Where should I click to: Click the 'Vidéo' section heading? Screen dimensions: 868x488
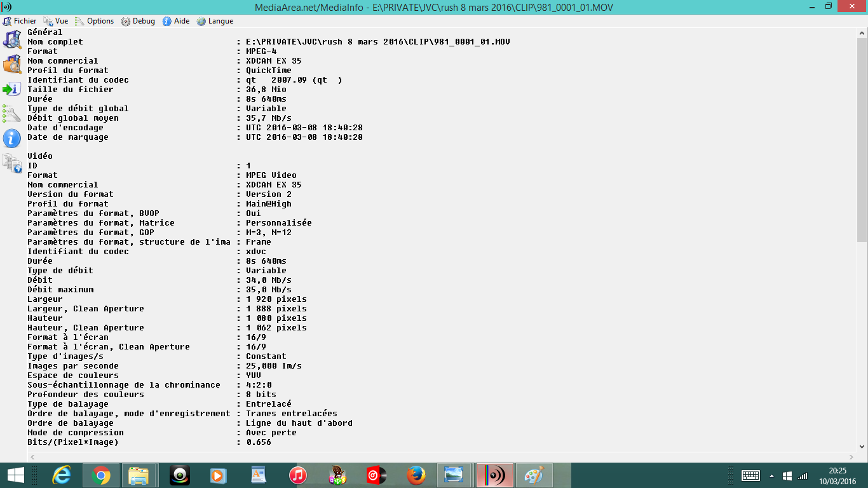[x=40, y=156]
